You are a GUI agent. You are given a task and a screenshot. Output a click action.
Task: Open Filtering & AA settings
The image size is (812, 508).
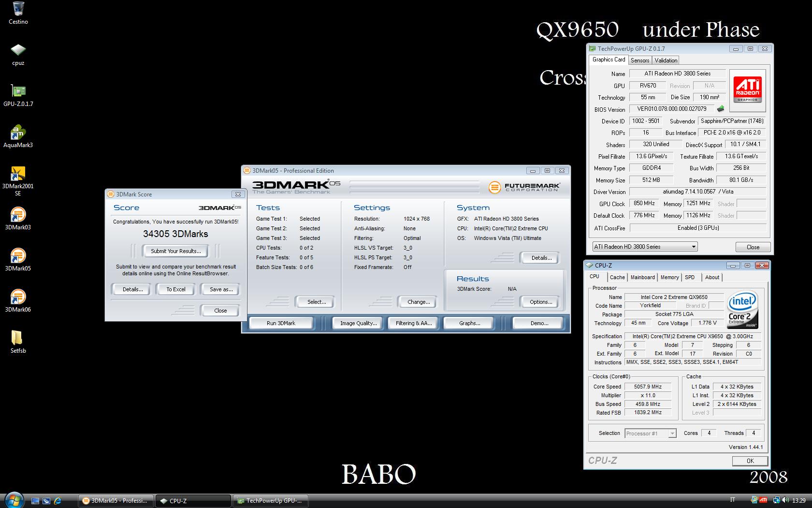[x=413, y=323]
